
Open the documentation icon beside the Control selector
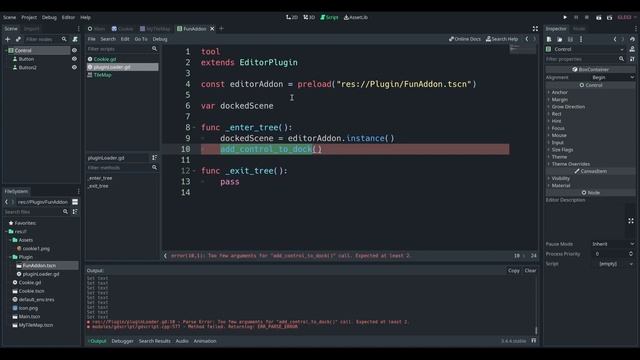click(x=632, y=49)
